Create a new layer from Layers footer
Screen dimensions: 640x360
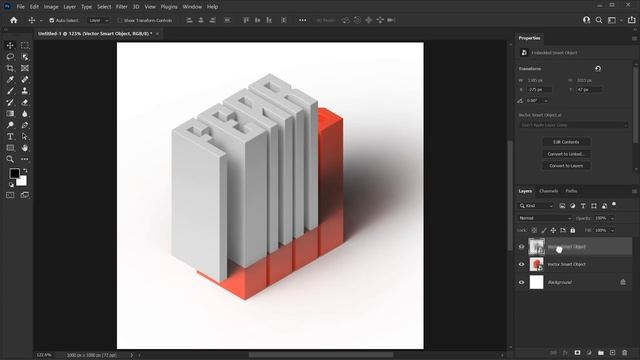[x=613, y=353]
